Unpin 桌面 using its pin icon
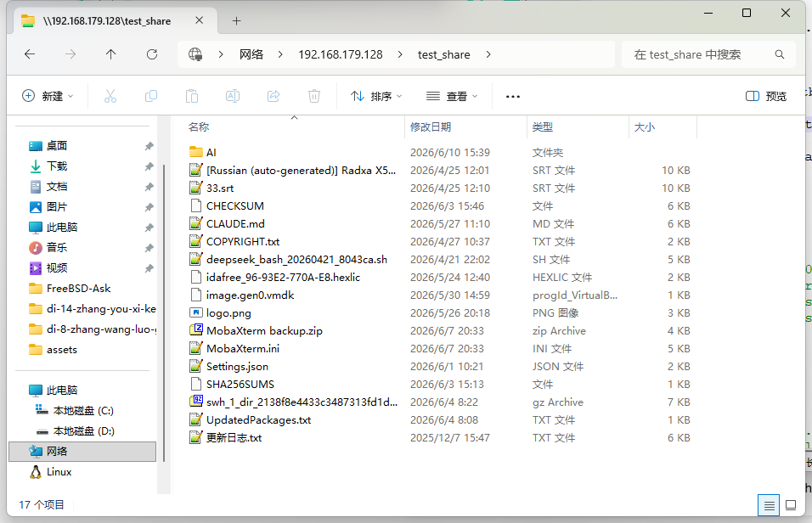812x523 pixels. coord(149,146)
